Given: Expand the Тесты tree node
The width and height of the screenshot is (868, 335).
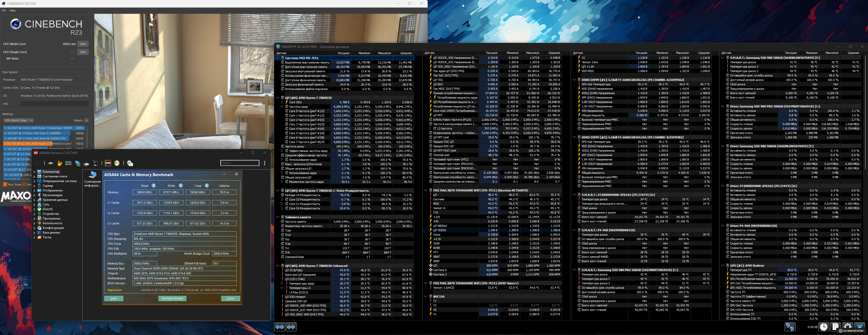Looking at the screenshot, I should [34, 237].
